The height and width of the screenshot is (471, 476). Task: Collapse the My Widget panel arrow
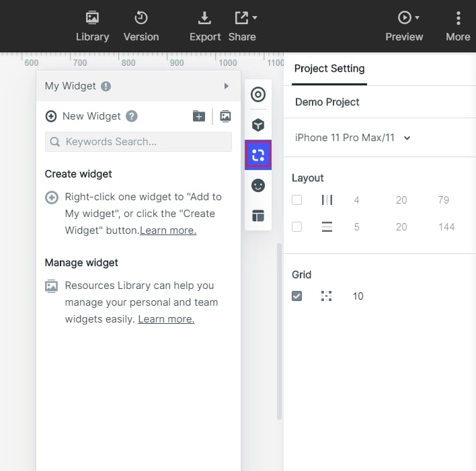coord(226,86)
